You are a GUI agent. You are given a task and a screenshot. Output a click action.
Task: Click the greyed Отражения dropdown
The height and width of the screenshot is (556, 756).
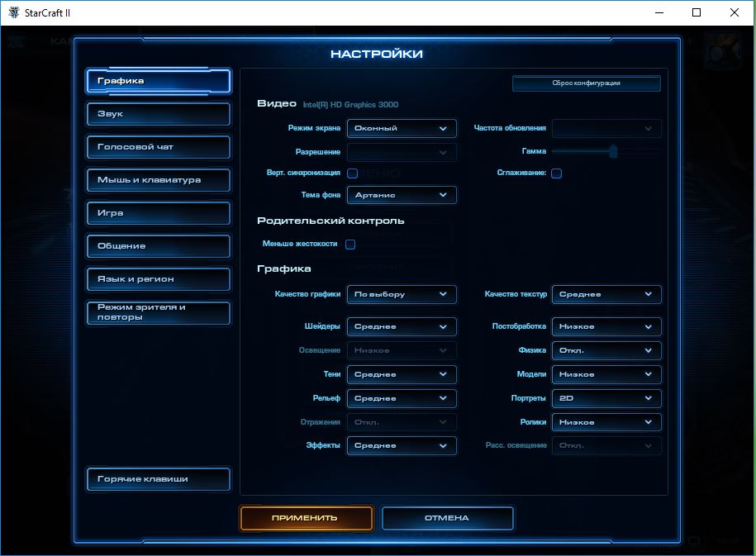(x=402, y=422)
